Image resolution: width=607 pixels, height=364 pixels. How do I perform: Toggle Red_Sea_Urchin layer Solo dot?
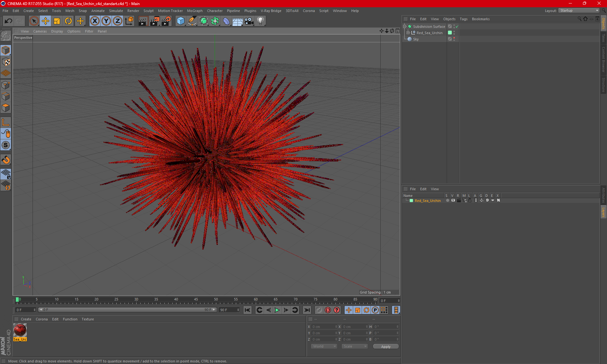pyautogui.click(x=447, y=200)
